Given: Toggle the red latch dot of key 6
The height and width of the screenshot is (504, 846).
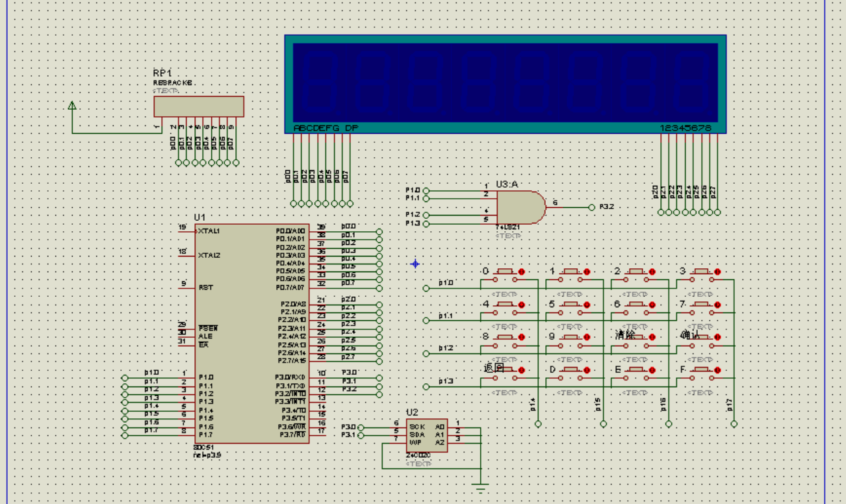Looking at the screenshot, I should [x=652, y=305].
